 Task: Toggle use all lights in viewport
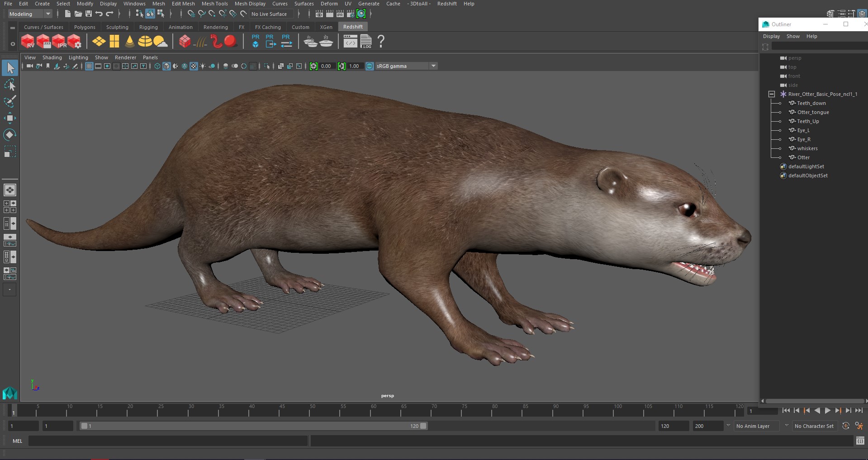pos(203,66)
